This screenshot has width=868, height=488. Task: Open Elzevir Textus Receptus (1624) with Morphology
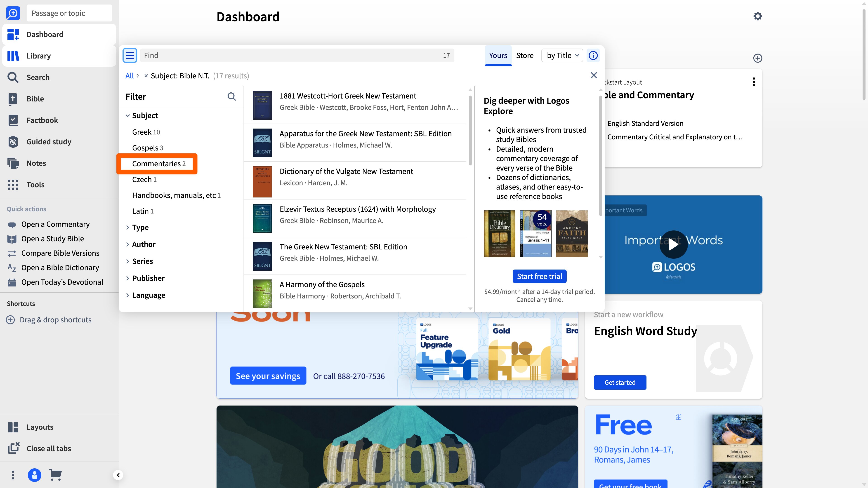[355, 218]
